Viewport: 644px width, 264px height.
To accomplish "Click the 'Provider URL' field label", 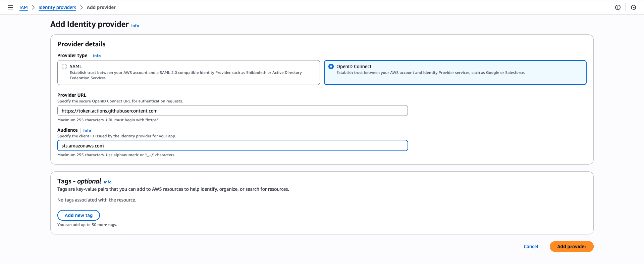I will [x=72, y=95].
